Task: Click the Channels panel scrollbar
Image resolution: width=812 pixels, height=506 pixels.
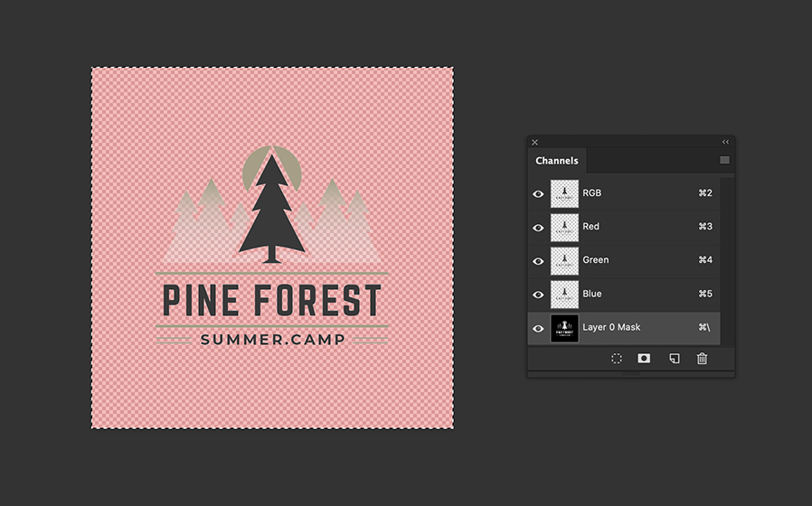Action: (727, 261)
